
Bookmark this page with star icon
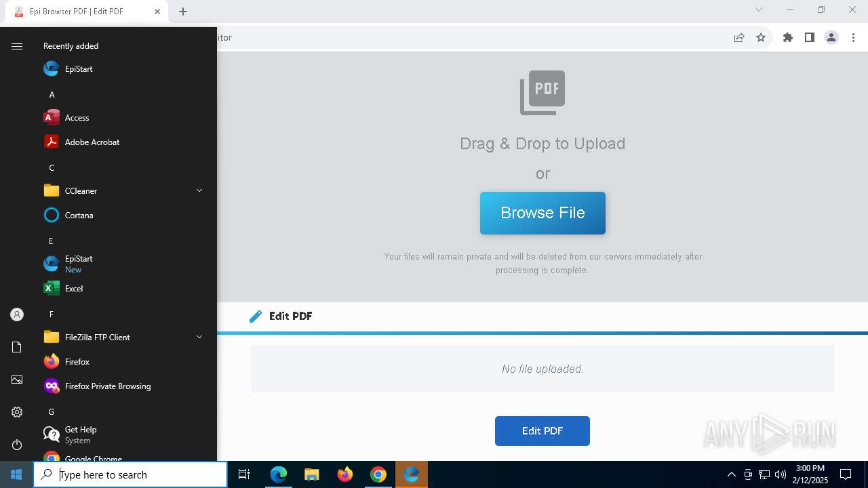tap(761, 37)
